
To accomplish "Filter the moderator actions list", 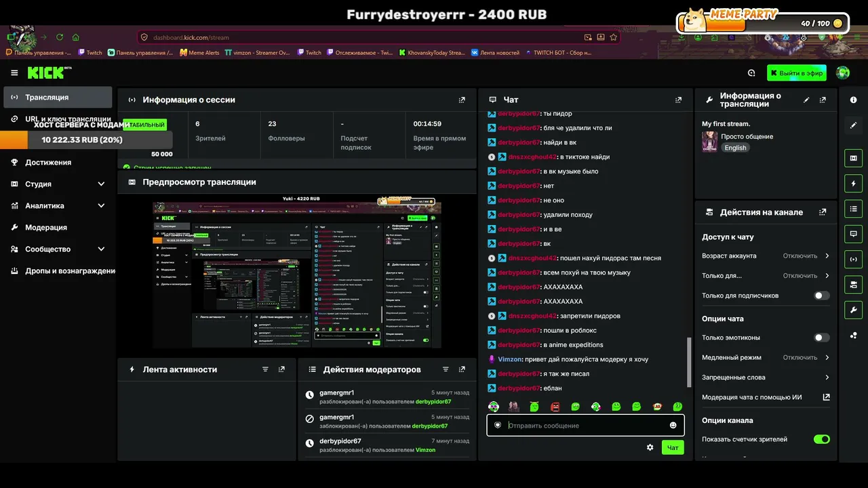I will (446, 369).
